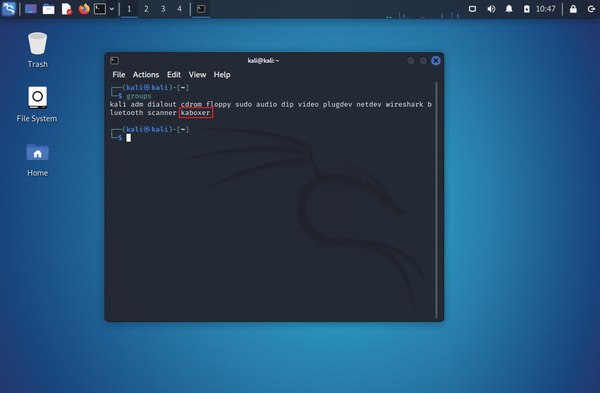
Task: Close the kali@kali terminal window
Action: pos(436,60)
